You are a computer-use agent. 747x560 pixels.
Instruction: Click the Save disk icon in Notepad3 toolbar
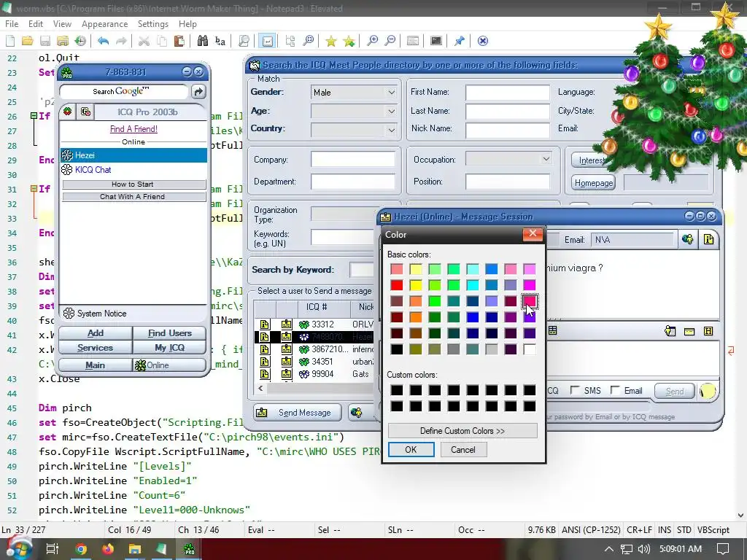pos(45,41)
